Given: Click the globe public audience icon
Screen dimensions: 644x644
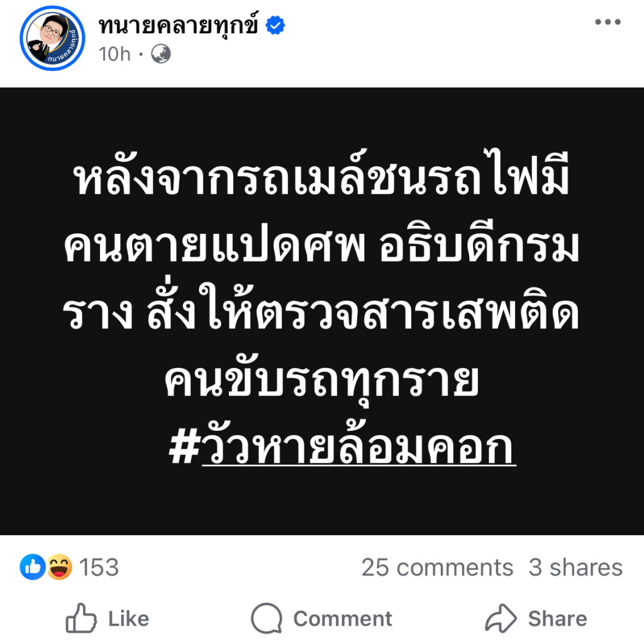Looking at the screenshot, I should pos(161,54).
